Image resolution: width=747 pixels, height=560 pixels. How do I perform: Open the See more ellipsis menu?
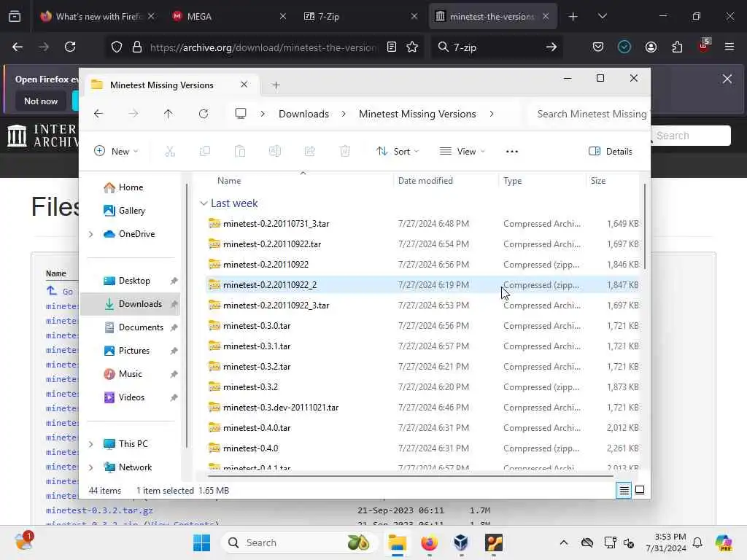click(x=511, y=152)
